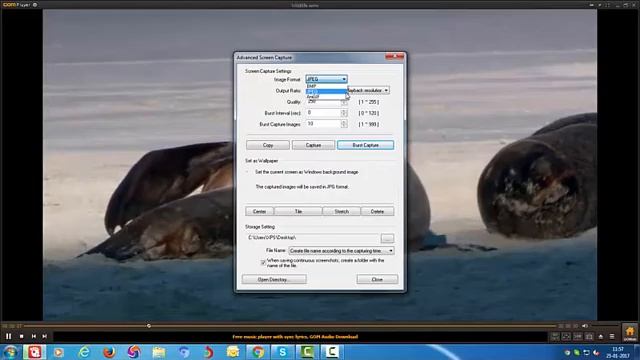Open Windows Media Player taskbar icon

coord(59,352)
